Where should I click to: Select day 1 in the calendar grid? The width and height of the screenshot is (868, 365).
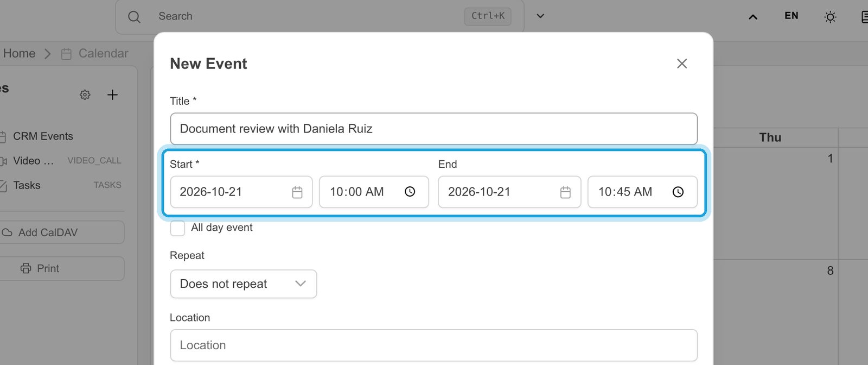tap(830, 159)
